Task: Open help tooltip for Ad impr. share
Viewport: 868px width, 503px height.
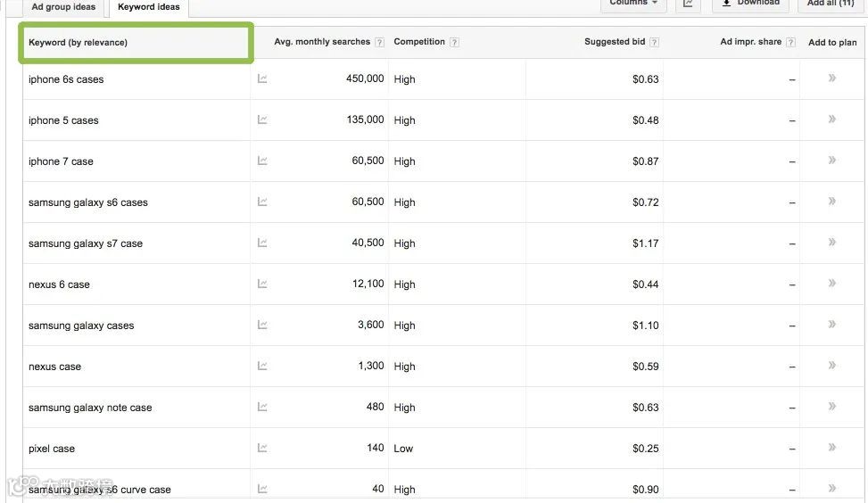Action: click(790, 42)
